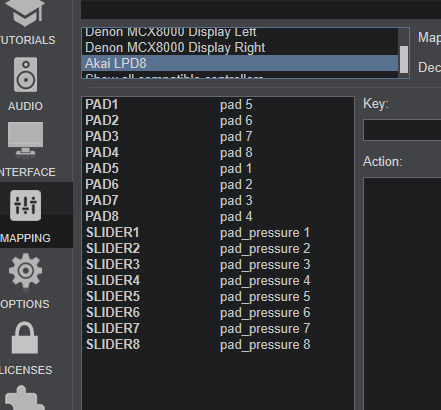Screen dimensions: 441x410
Task: Select the PAD1 mapping row
Action: coord(218,105)
